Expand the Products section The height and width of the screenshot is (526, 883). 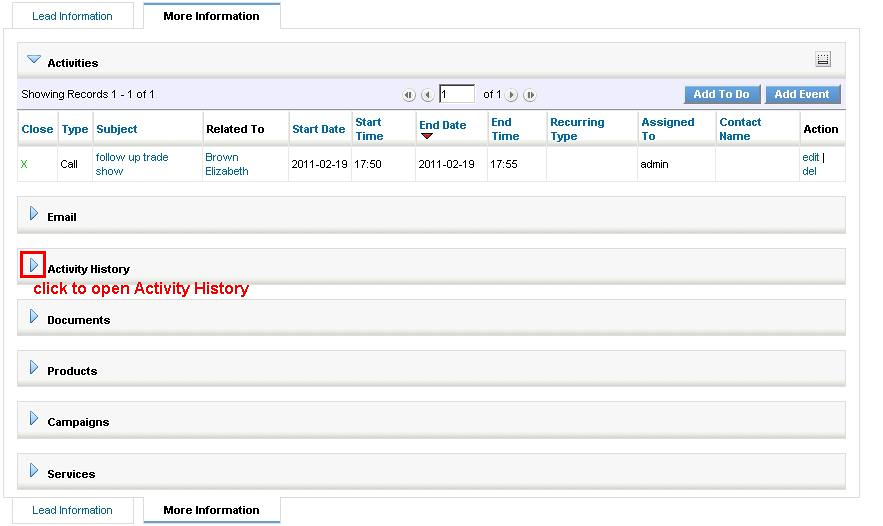pyautogui.click(x=34, y=368)
